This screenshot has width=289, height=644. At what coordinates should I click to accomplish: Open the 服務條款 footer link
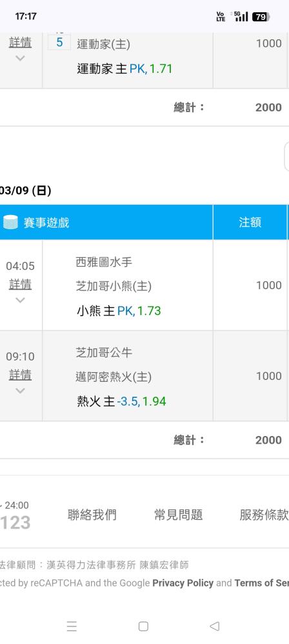coord(264,515)
